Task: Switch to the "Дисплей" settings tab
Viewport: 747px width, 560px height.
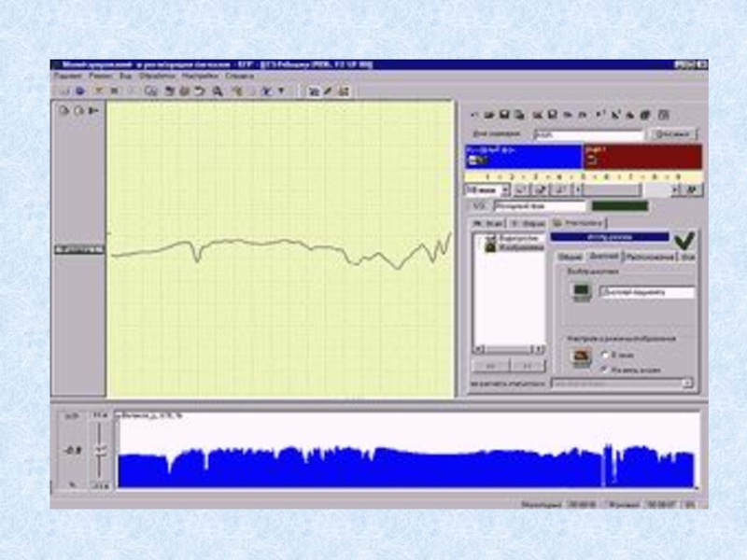Action: pyautogui.click(x=604, y=255)
